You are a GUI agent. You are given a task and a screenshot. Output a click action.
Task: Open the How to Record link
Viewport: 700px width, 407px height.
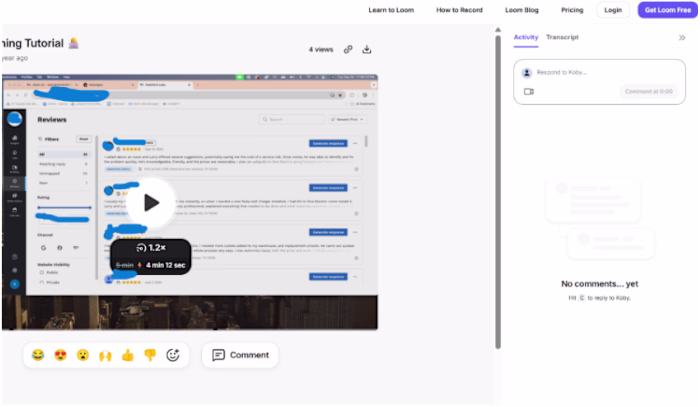tap(459, 10)
